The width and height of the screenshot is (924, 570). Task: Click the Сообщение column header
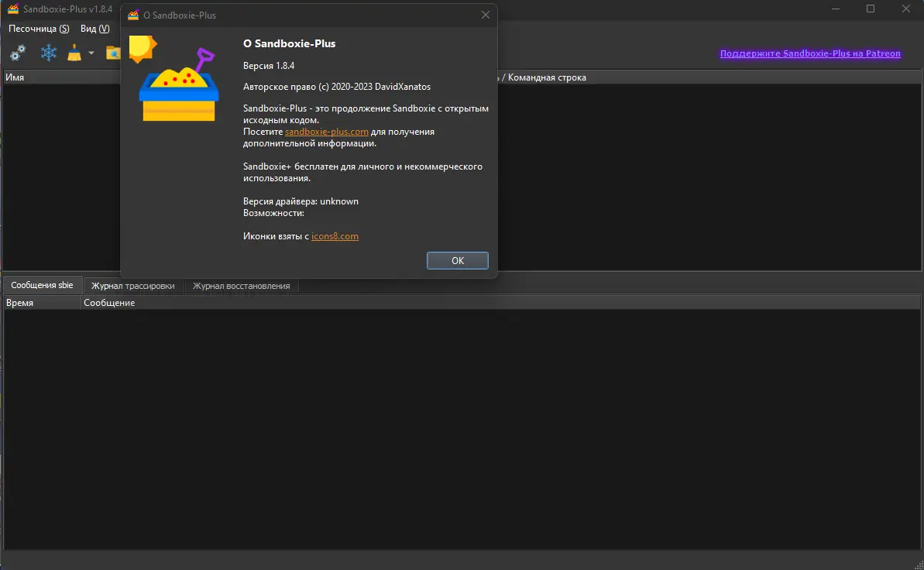pyautogui.click(x=500, y=302)
